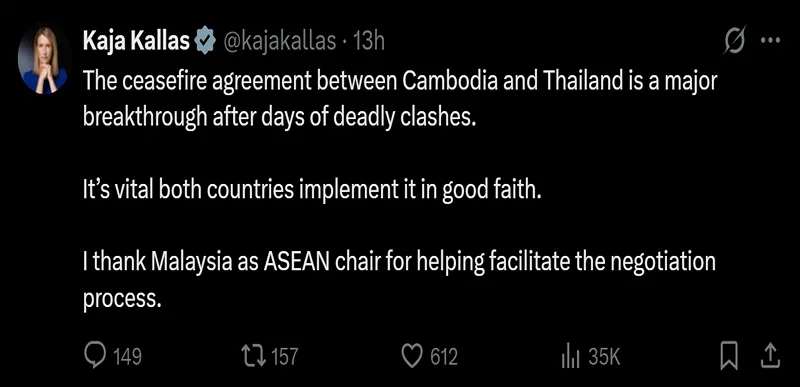Click the "I thank Malaysia" paragraph
Viewport: 800px width, 387px height.
pos(399,281)
